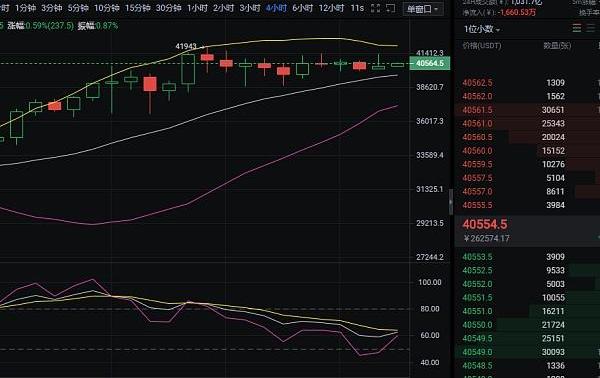Click buy order price 40549.0
The image size is (600, 378).
click(x=477, y=352)
